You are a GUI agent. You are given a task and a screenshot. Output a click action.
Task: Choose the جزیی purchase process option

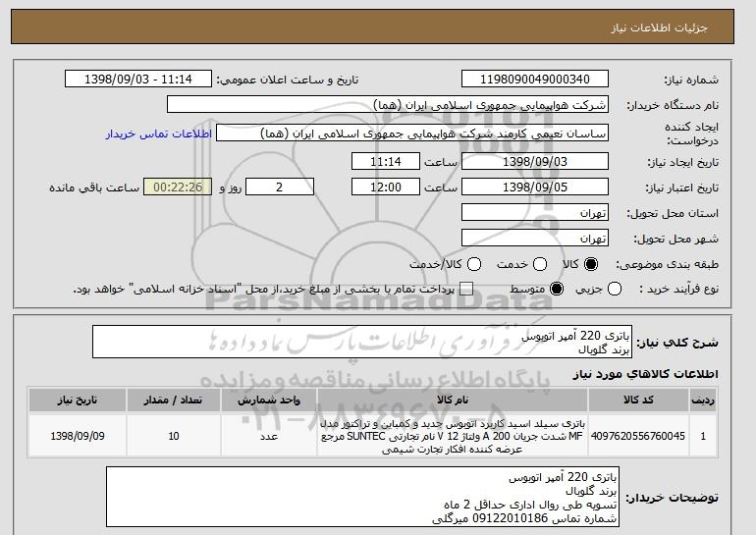pos(615,290)
